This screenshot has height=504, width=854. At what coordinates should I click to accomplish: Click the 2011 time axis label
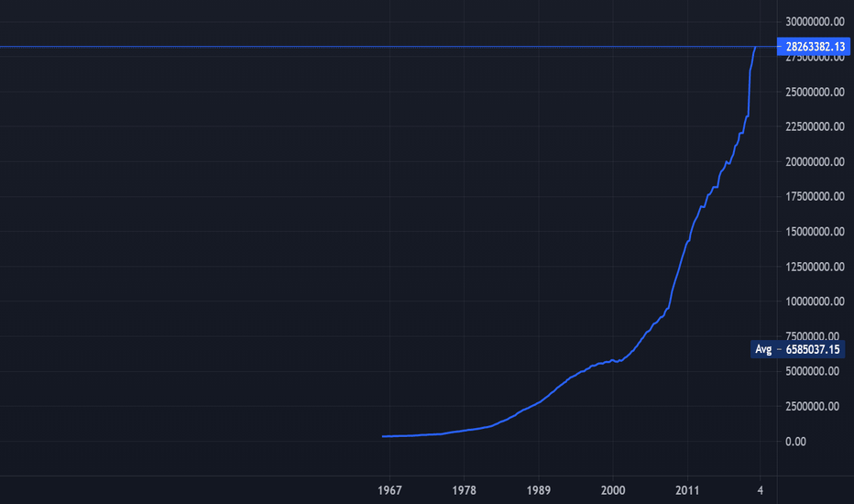tap(687, 490)
